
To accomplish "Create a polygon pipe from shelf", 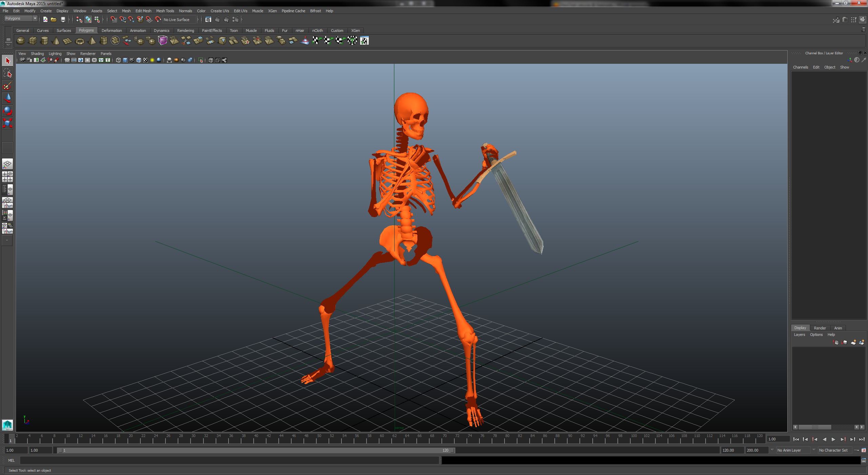I will point(103,41).
